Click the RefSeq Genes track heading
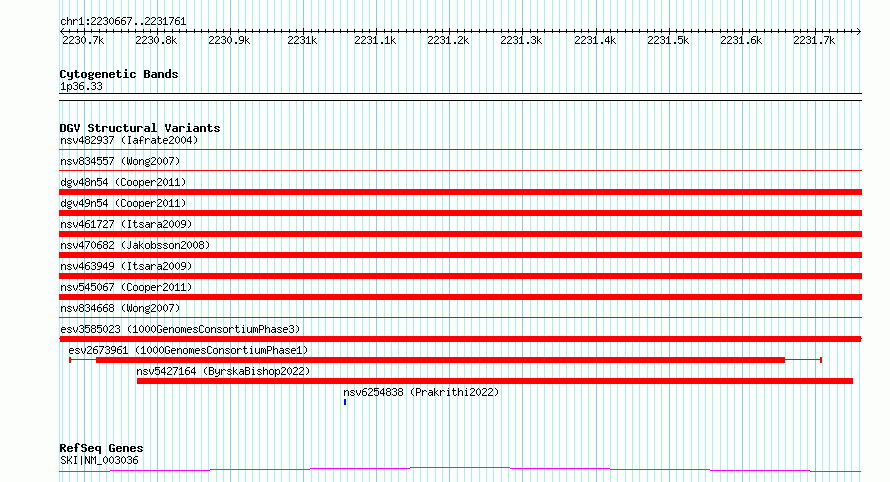This screenshot has width=890, height=482. click(101, 448)
